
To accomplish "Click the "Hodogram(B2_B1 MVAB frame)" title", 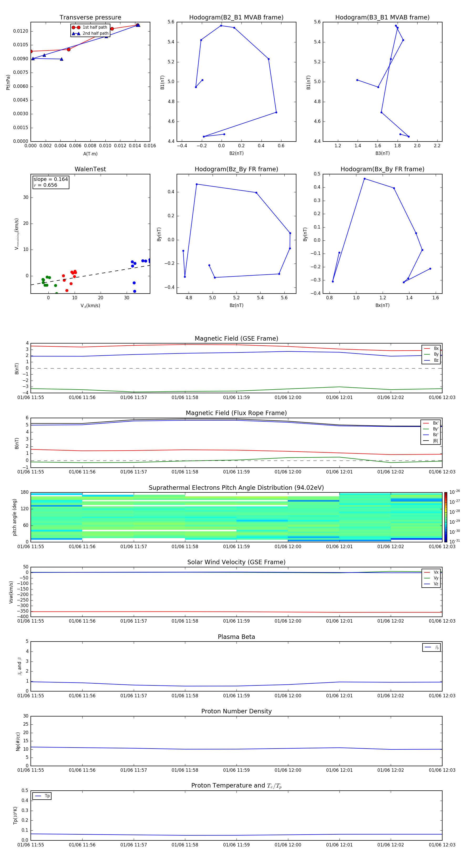I will [236, 18].
